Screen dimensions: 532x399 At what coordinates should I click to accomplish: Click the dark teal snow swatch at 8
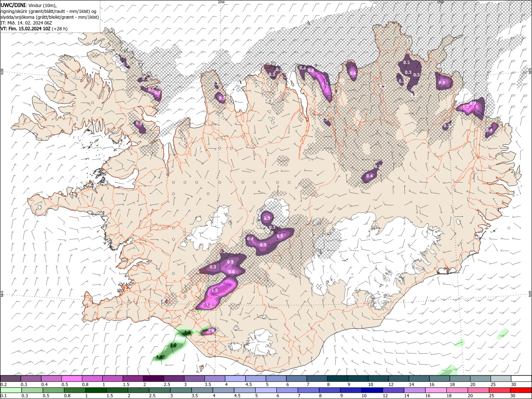click(x=337, y=378)
